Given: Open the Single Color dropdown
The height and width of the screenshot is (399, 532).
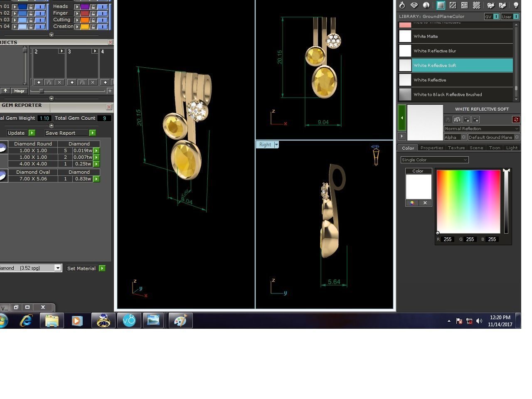Looking at the screenshot, I should tap(434, 160).
